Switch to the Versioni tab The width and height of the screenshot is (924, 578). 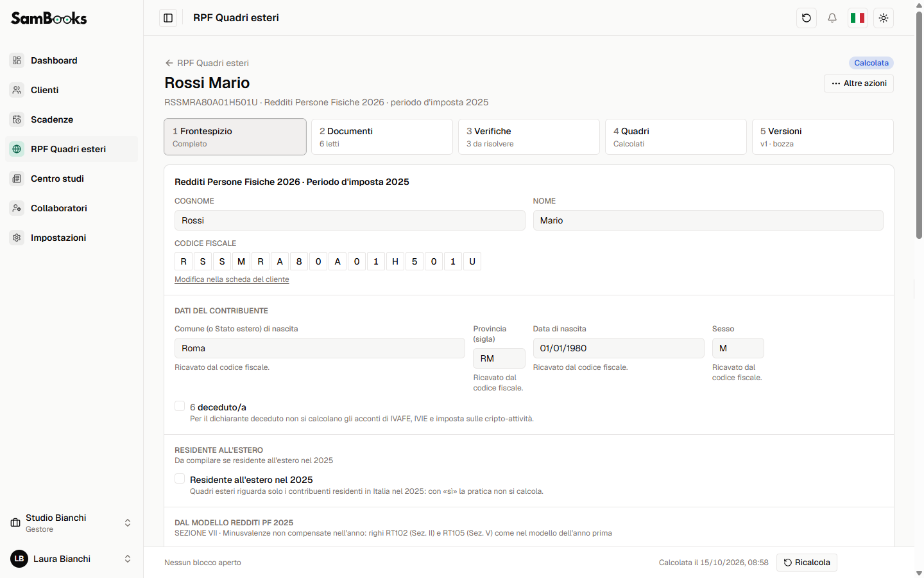823,137
